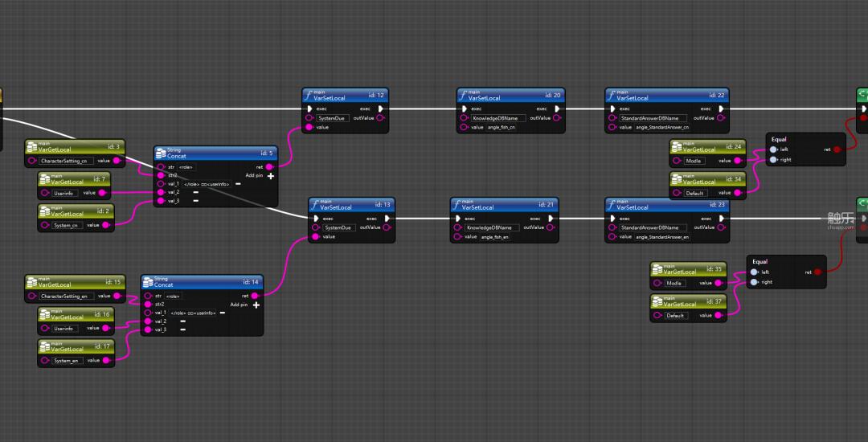Click the left input pin on lower Equal node
868x442 pixels.
pyautogui.click(x=753, y=272)
